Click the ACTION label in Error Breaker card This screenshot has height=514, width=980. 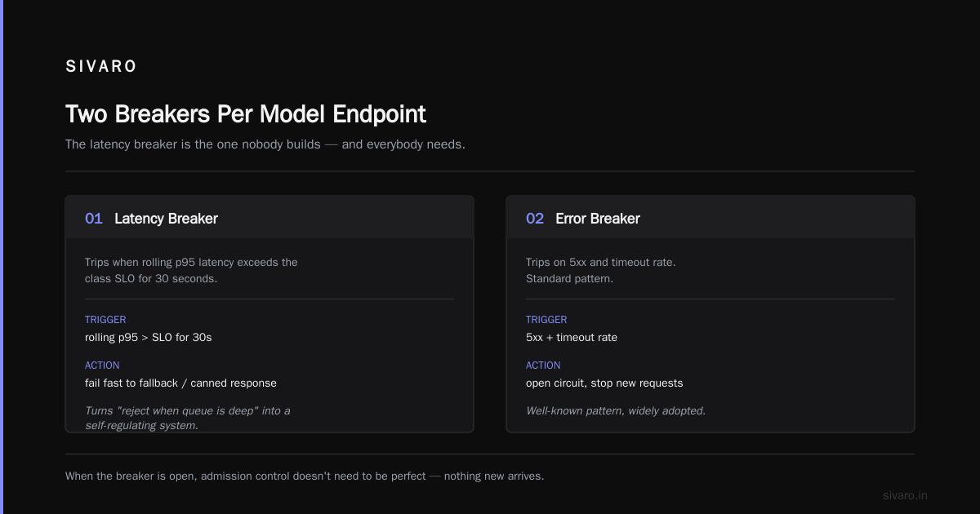(543, 366)
